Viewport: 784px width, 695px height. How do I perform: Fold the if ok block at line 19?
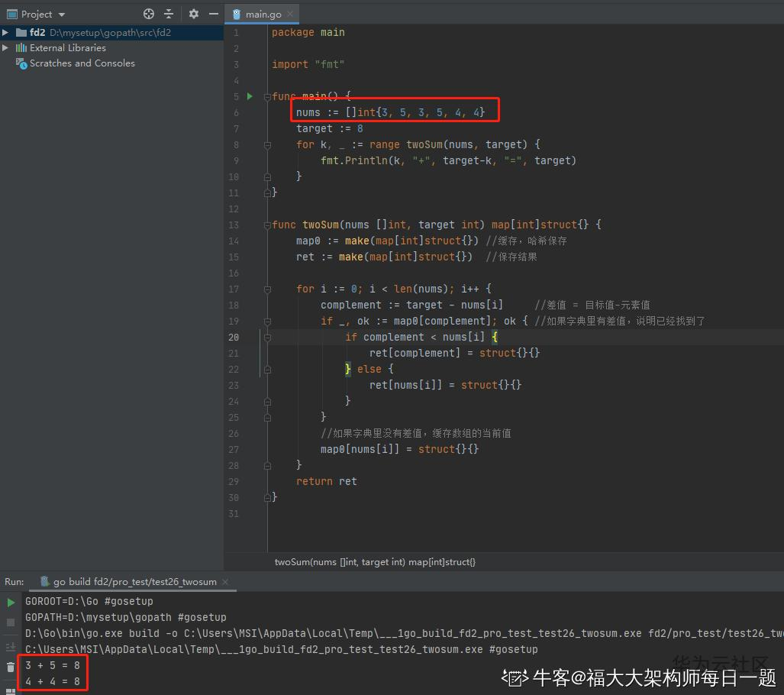click(267, 322)
